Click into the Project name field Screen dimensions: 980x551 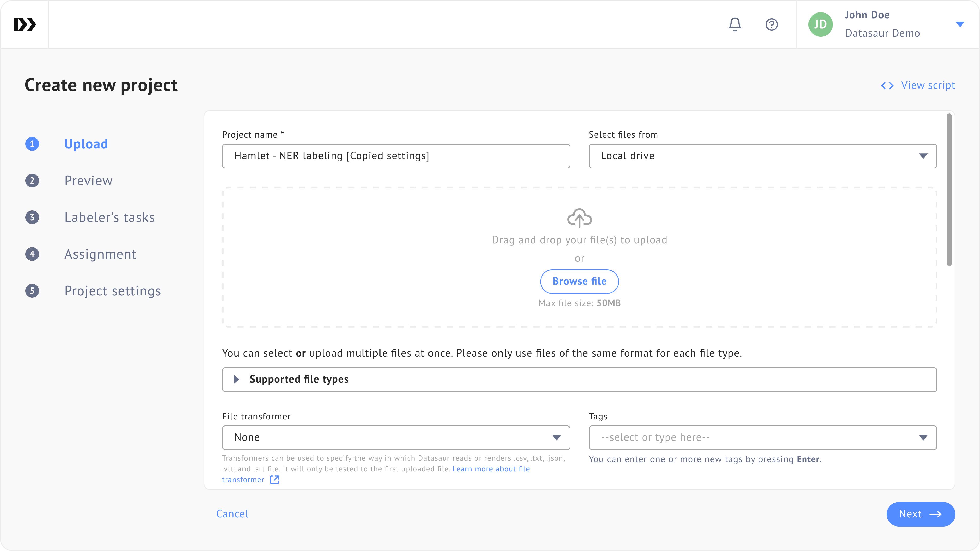pos(396,156)
